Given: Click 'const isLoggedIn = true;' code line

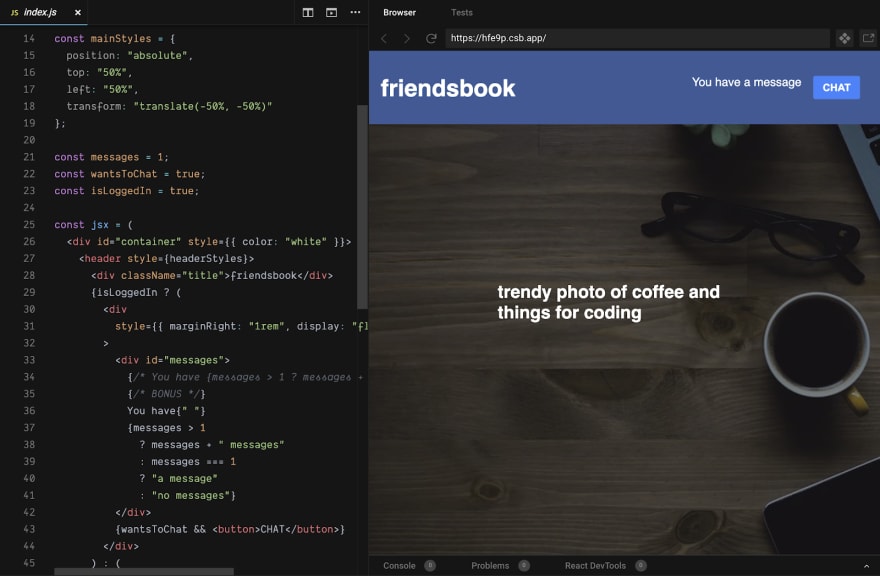Looking at the screenshot, I should click(126, 191).
